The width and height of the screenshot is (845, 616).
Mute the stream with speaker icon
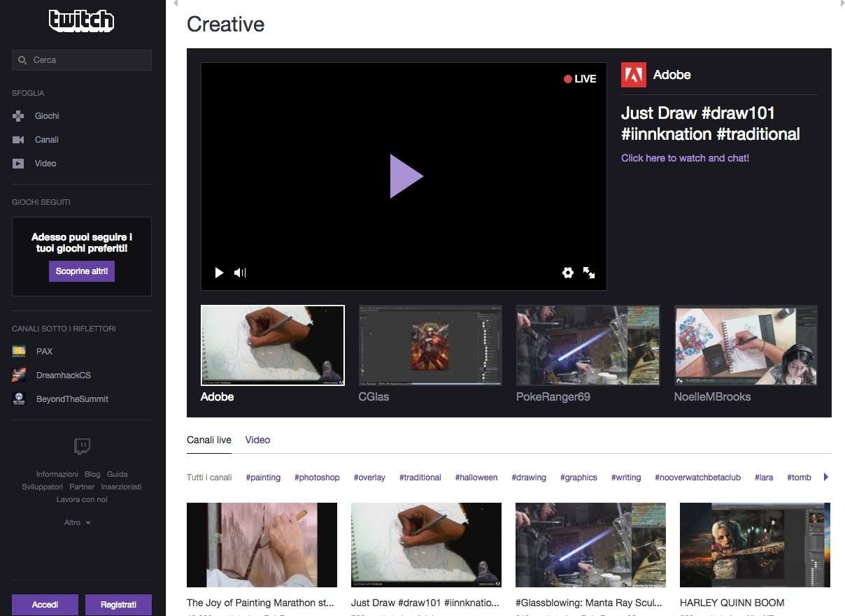tap(240, 273)
